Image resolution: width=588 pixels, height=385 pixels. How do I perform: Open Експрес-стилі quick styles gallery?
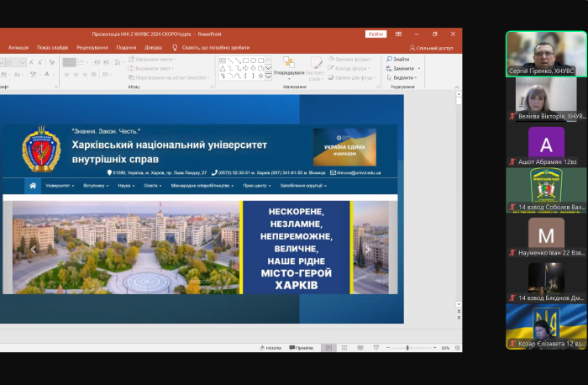coord(316,66)
